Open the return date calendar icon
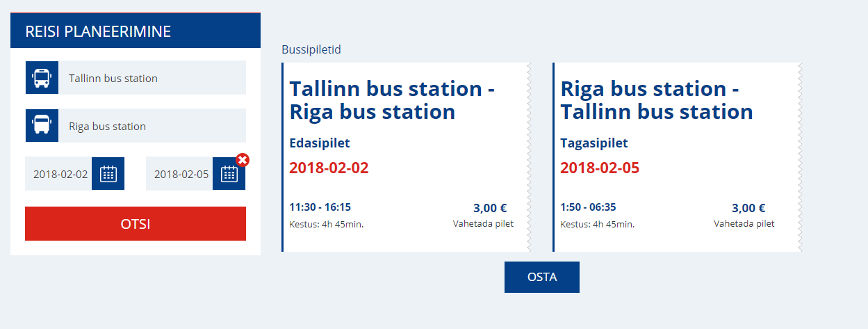 pyautogui.click(x=229, y=173)
